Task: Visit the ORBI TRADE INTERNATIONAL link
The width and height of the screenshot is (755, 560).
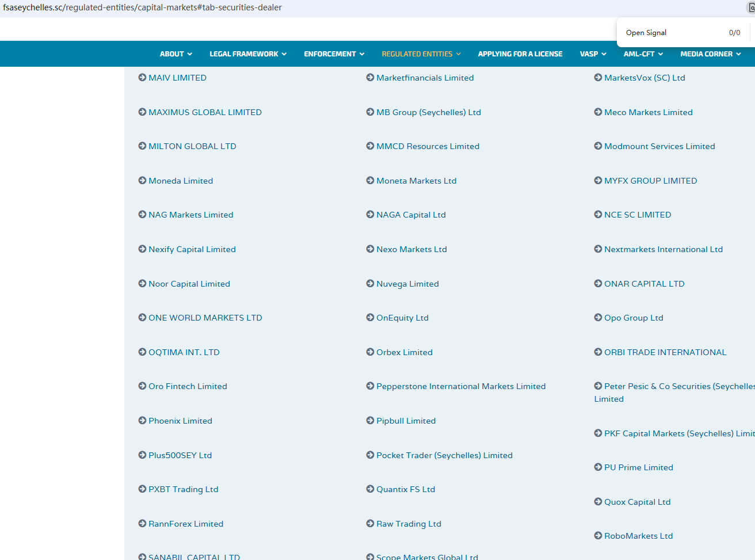Action: tap(665, 352)
